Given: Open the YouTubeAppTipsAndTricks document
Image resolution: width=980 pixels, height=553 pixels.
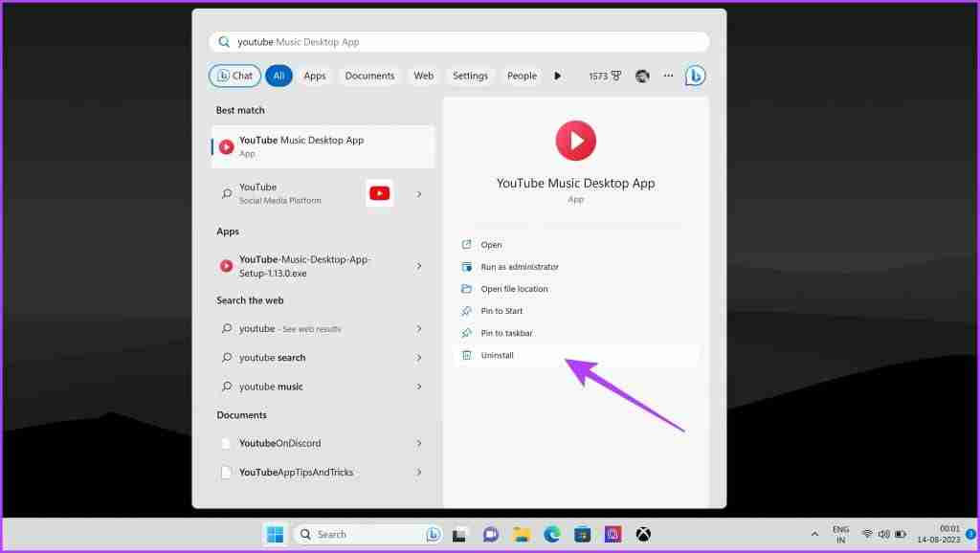Looking at the screenshot, I should click(x=323, y=473).
